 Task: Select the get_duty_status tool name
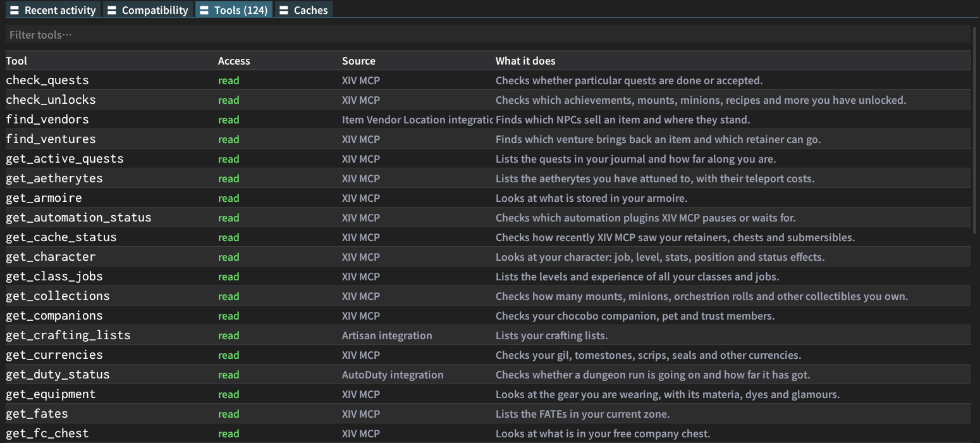[58, 375]
